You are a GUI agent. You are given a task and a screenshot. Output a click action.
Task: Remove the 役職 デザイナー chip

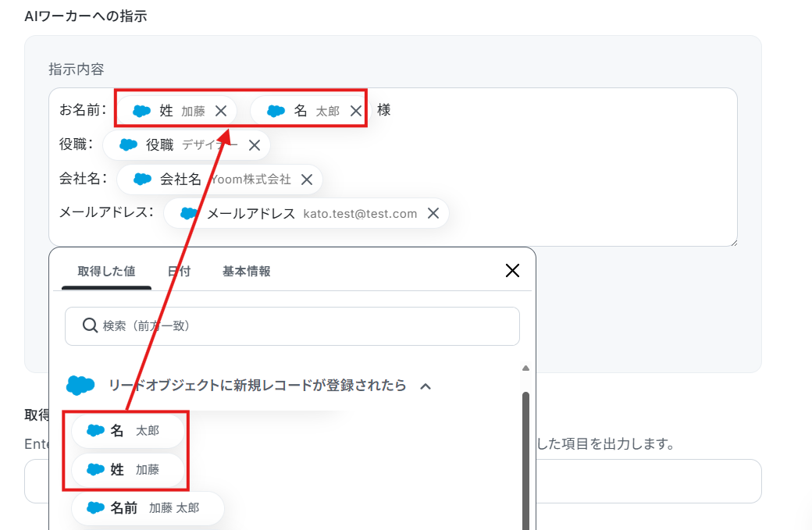(255, 145)
